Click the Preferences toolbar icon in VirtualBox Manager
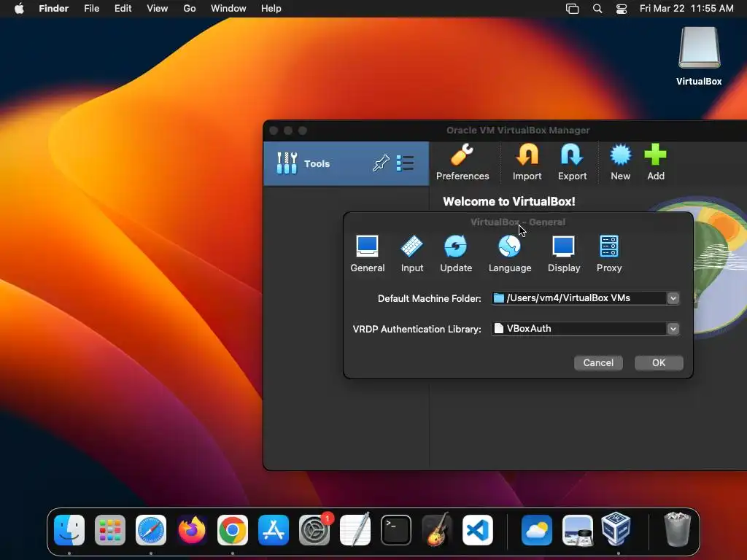 (462, 163)
